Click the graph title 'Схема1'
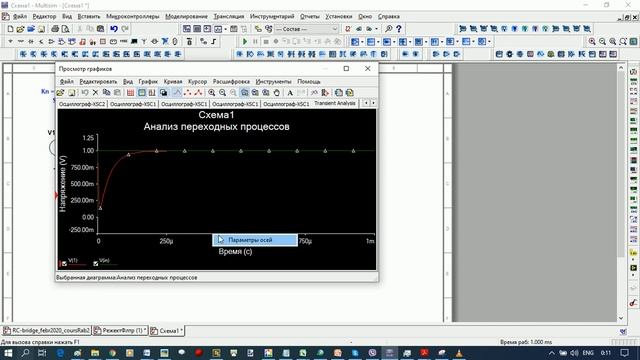Viewport: 640px width, 360px height. click(216, 115)
